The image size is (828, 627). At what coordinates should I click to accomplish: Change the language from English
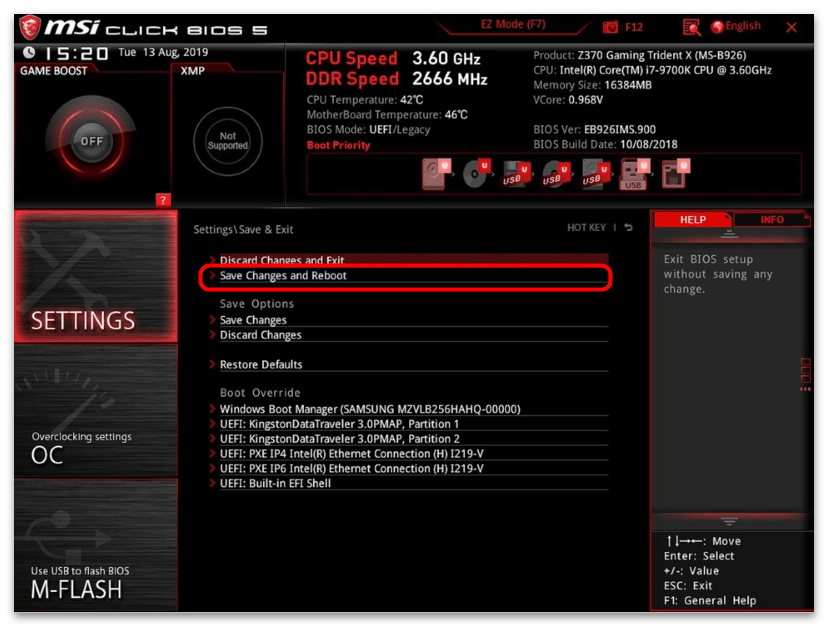pos(736,26)
